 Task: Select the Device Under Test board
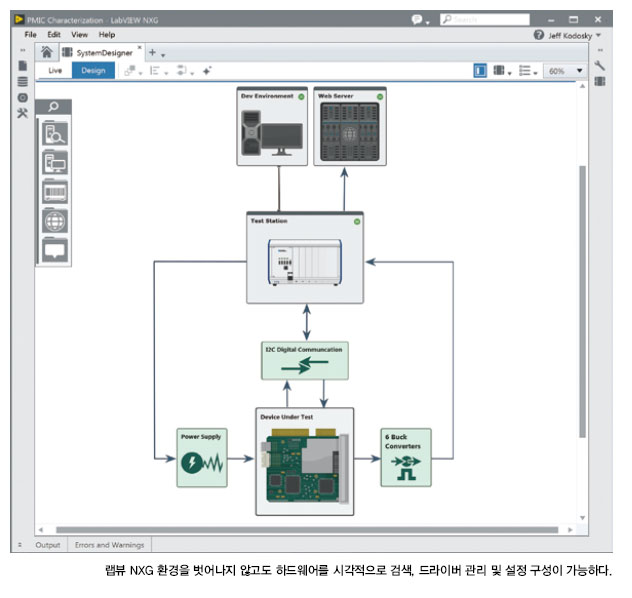305,461
